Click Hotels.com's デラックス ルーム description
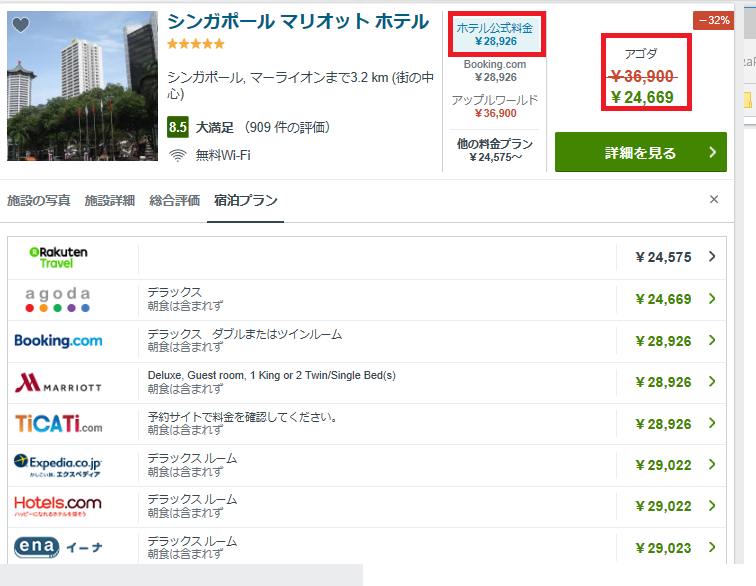 tap(192, 499)
